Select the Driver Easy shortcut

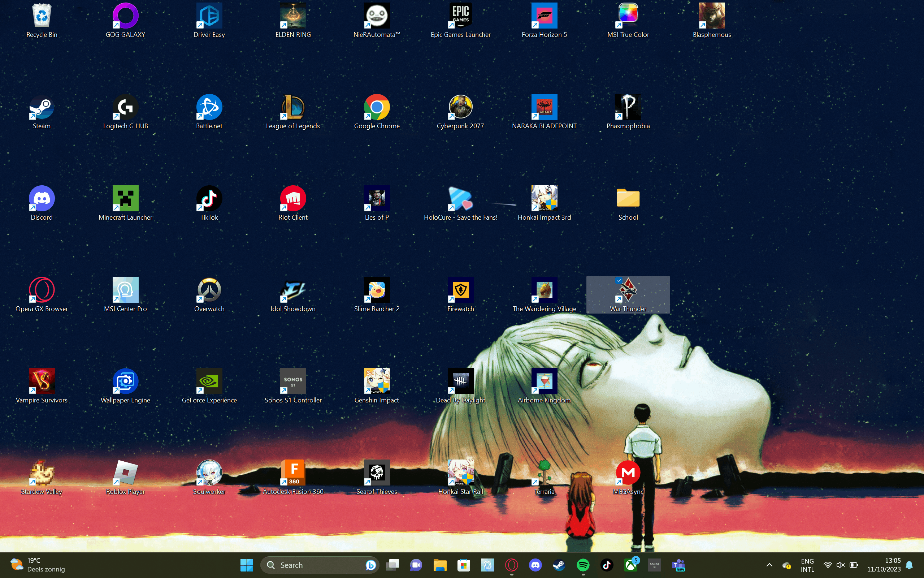point(209,20)
